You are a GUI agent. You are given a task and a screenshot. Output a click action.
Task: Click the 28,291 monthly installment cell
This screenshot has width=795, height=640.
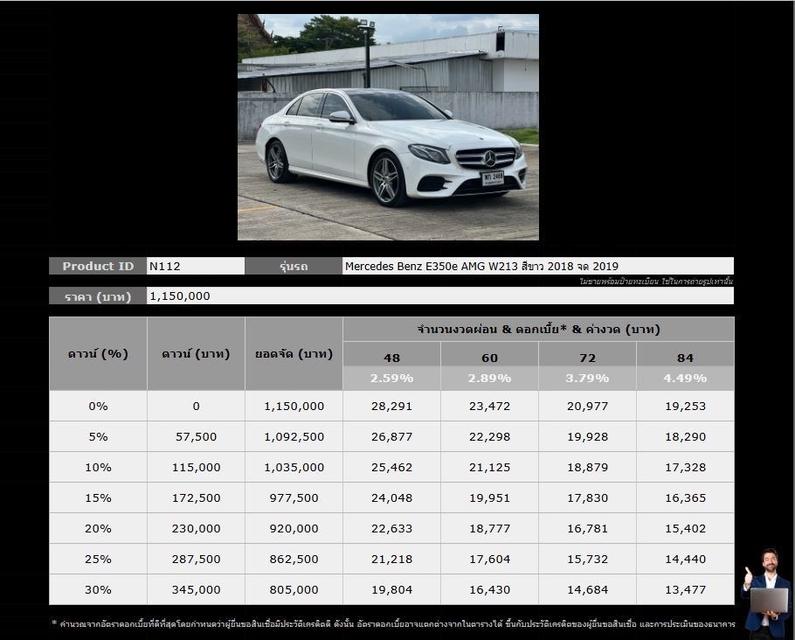pos(391,406)
